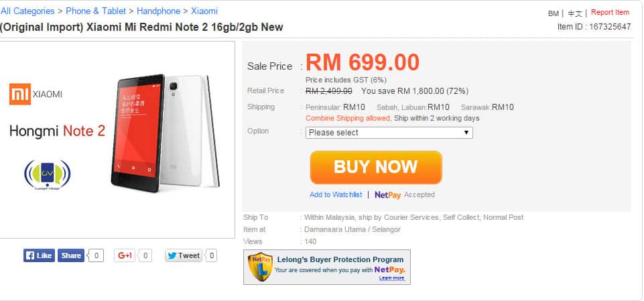Click the NetPay shield protection icon
The height and width of the screenshot is (301, 644).
(x=259, y=267)
